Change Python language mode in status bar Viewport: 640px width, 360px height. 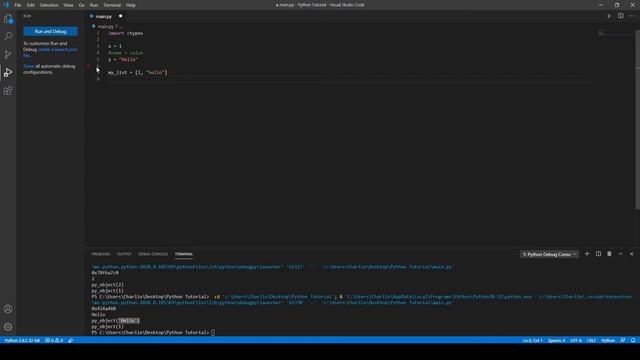click(608, 340)
